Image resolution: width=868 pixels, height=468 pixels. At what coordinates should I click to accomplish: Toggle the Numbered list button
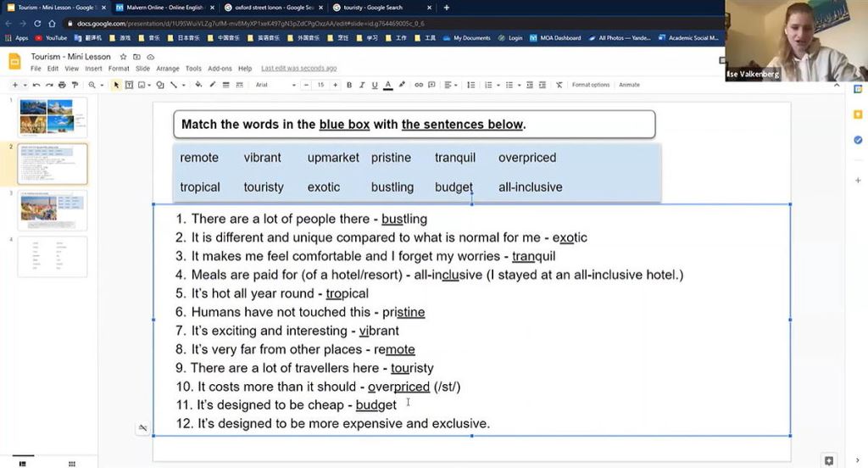tap(488, 85)
